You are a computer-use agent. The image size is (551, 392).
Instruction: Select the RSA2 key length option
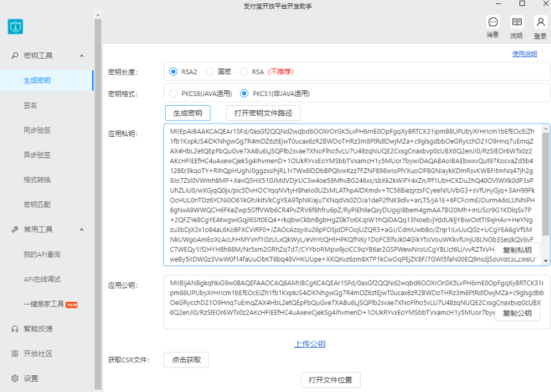coord(173,72)
